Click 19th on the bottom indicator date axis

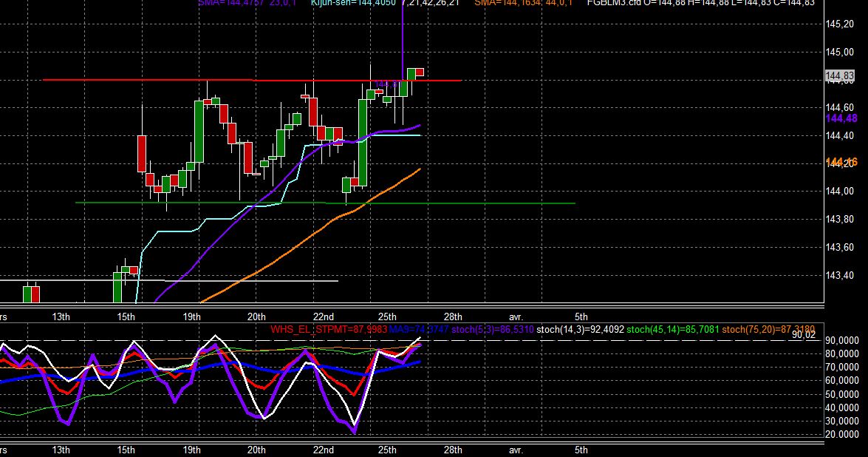tap(191, 450)
